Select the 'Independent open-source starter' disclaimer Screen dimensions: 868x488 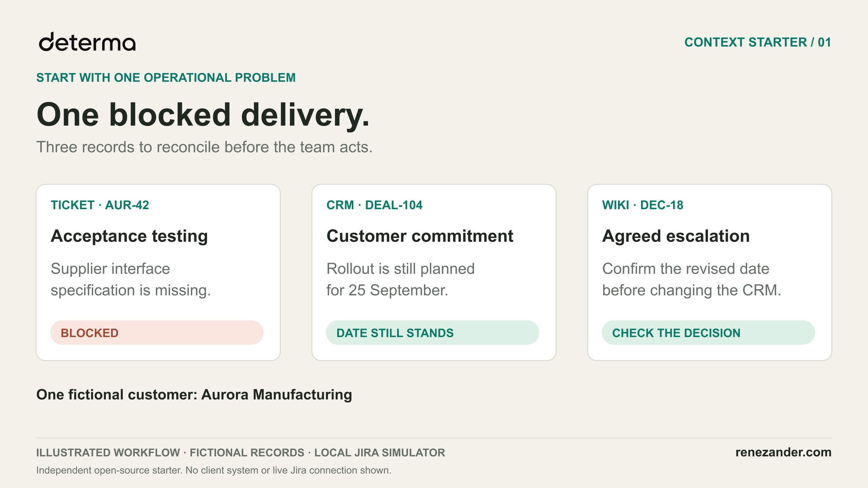tap(214, 470)
